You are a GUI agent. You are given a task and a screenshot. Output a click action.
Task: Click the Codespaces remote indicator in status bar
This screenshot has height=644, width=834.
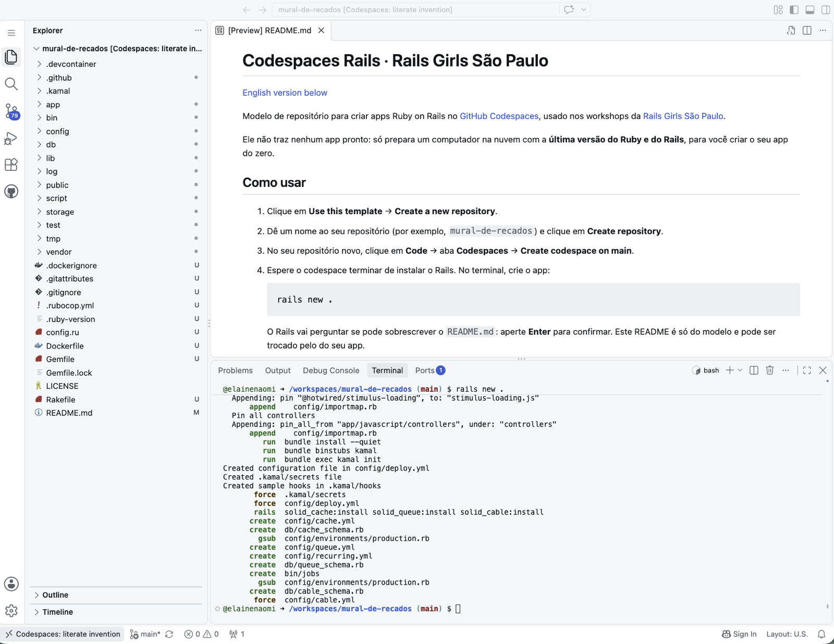pyautogui.click(x=63, y=634)
